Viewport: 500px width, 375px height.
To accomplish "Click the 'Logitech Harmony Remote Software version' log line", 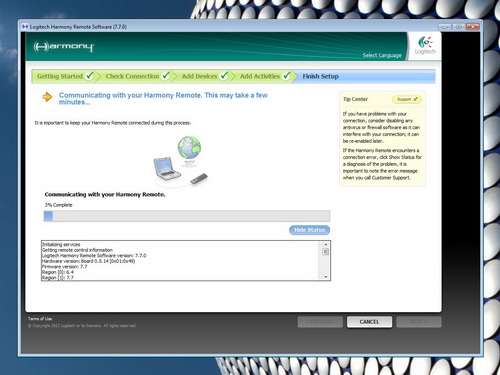I will (94, 256).
